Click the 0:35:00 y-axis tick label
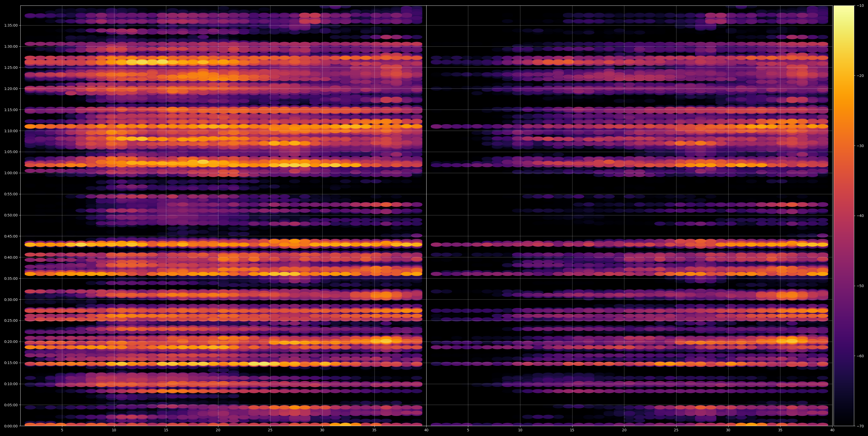Viewport: 868px width, 436px height. pos(11,278)
